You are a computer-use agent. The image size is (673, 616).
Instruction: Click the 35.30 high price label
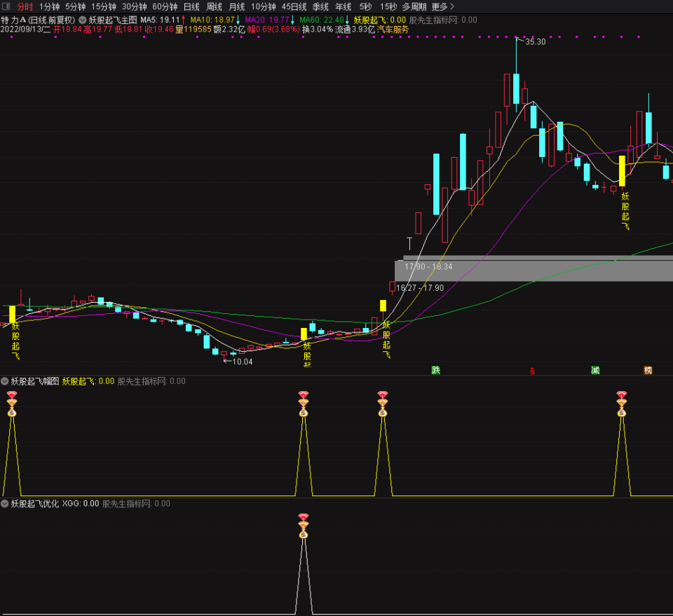(535, 41)
